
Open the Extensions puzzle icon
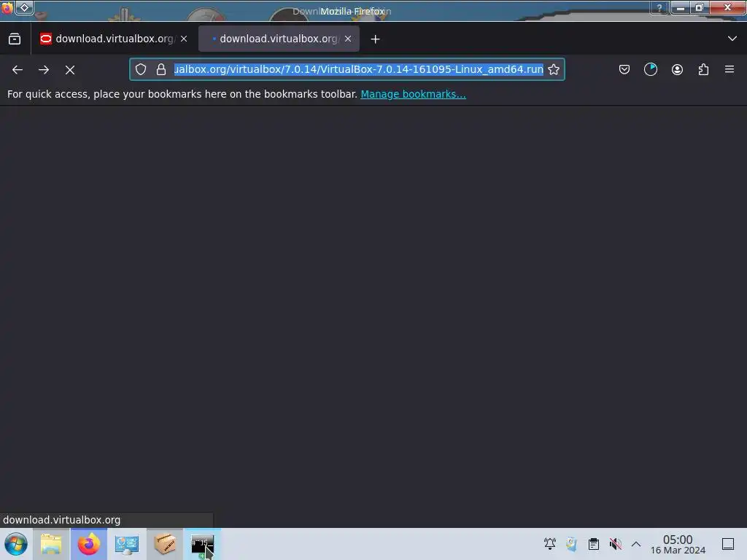click(x=703, y=69)
